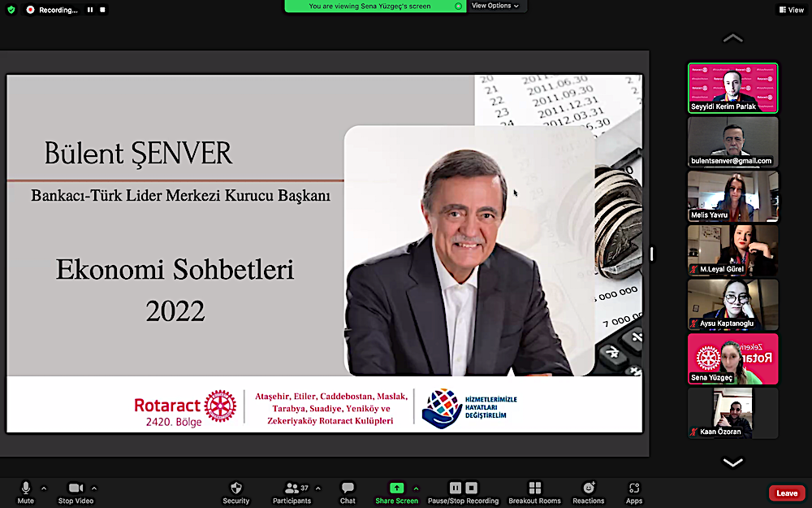
Task: Select Melis Yavru's video thumbnail
Action: click(x=732, y=197)
